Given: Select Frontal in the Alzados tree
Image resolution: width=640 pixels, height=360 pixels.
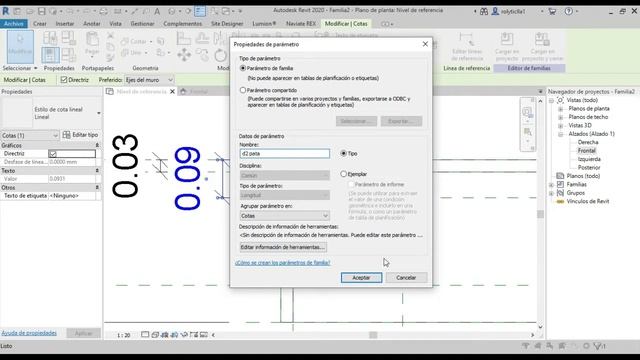Looking at the screenshot, I should coord(587,151).
